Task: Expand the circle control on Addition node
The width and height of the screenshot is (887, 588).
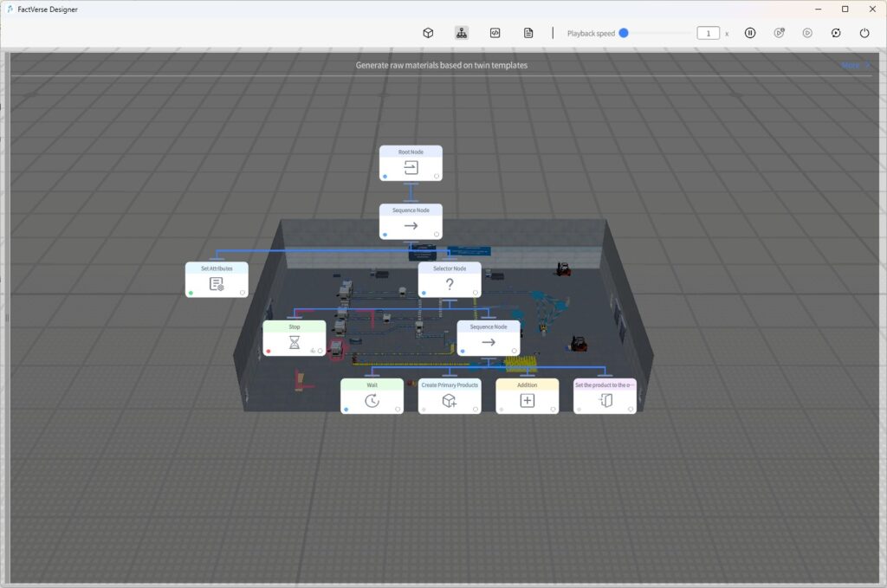Action: pyautogui.click(x=554, y=408)
